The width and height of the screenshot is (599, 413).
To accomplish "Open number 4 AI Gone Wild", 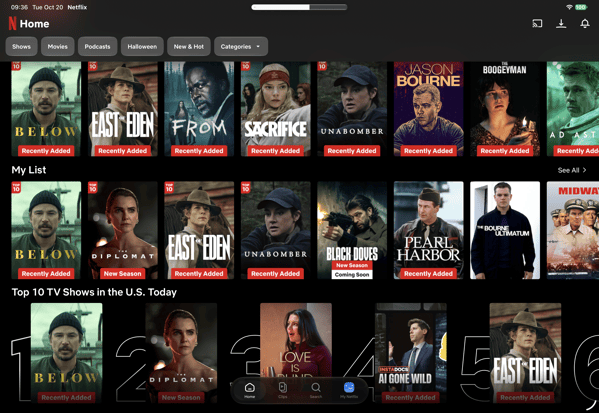I will point(411,353).
